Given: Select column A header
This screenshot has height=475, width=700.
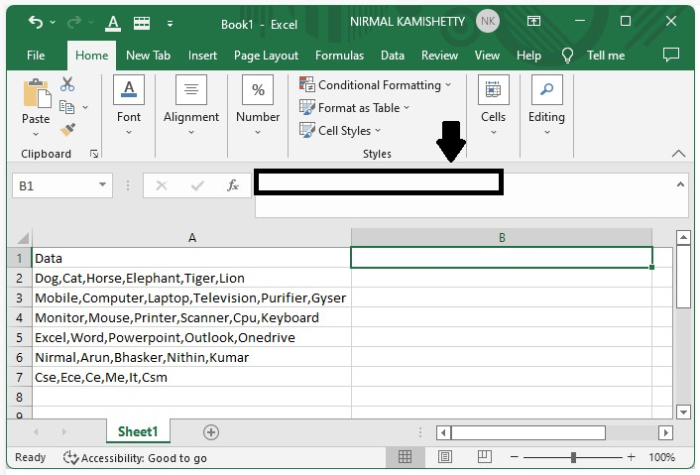Looking at the screenshot, I should [192, 238].
